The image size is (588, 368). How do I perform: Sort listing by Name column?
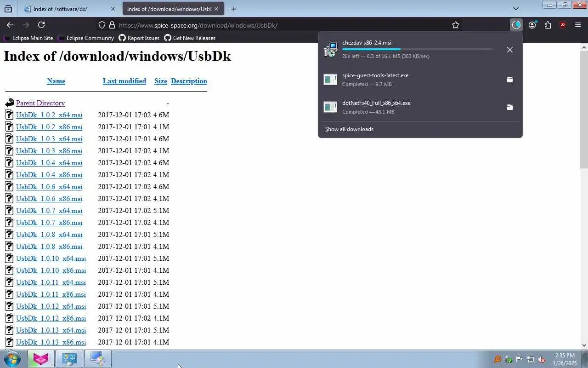tap(56, 81)
